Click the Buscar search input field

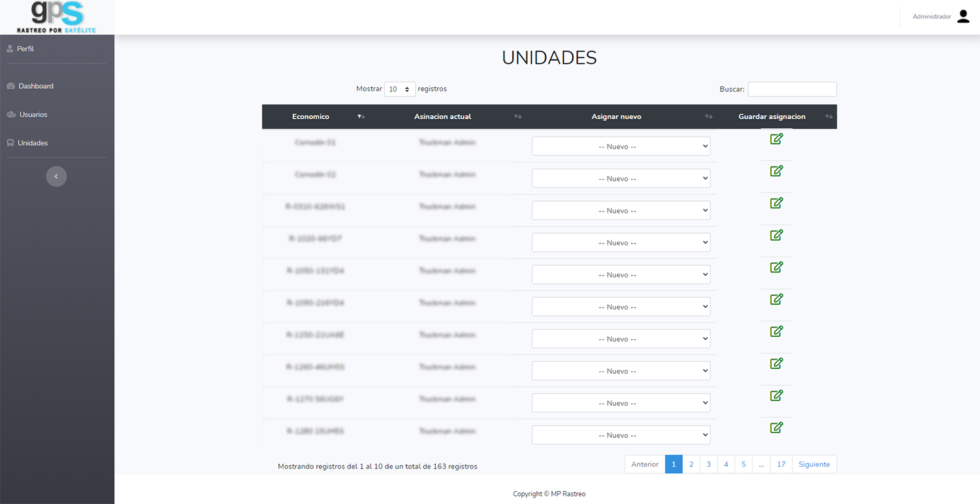792,89
